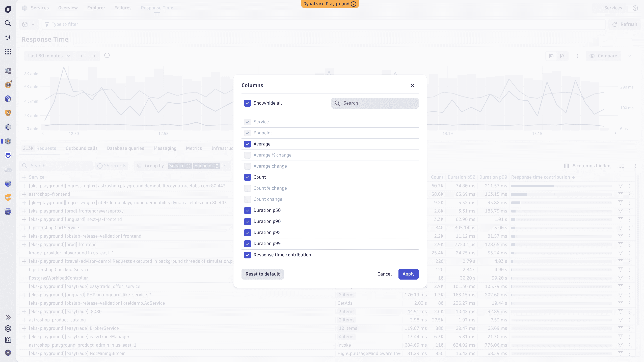Go to next timeframe arrow
This screenshot has height=362, width=644.
point(94,56)
